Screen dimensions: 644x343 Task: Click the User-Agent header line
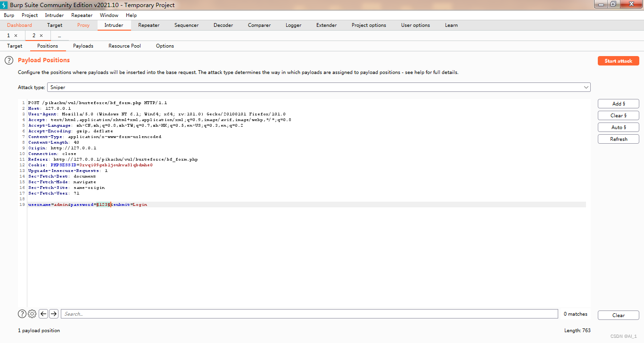[x=157, y=114]
